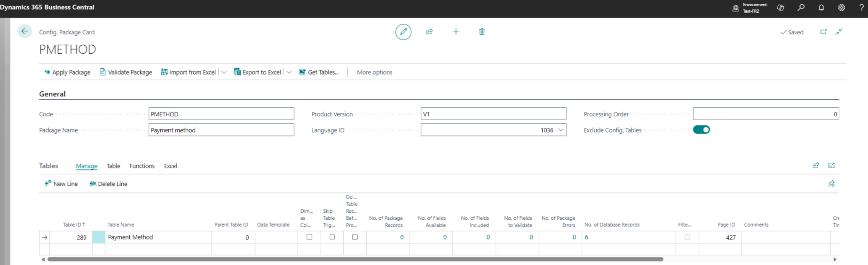Click the trash delete icon
This screenshot has width=868, height=265.
tap(482, 32)
